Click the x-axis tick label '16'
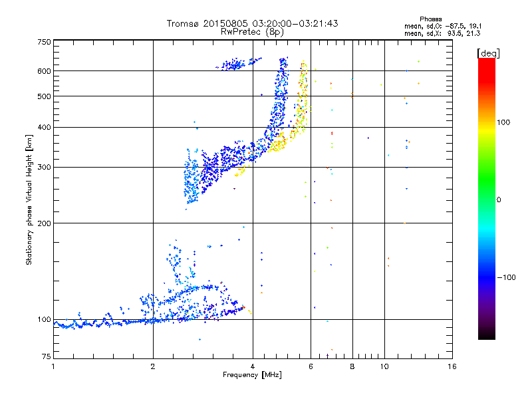 pos(452,366)
